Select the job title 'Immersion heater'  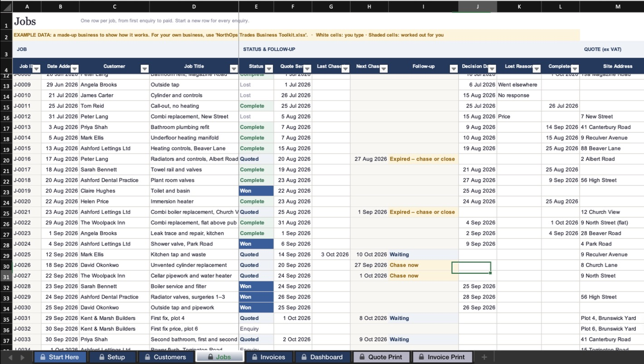click(194, 201)
